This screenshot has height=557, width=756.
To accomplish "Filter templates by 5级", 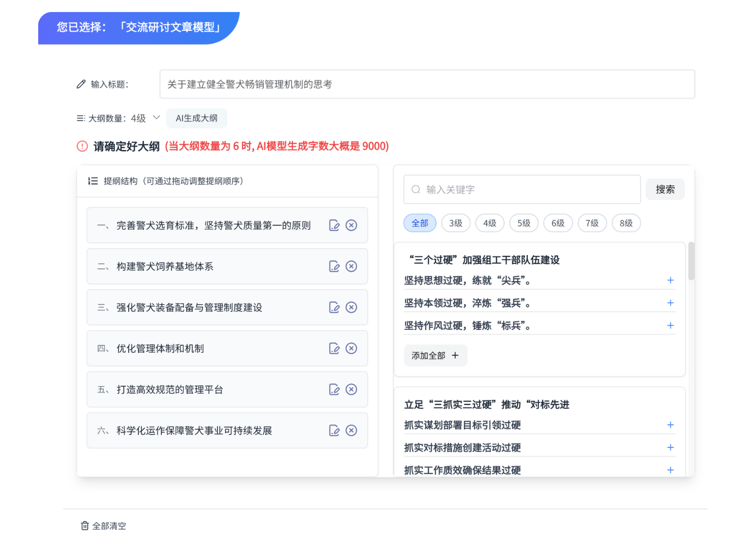I will click(524, 224).
